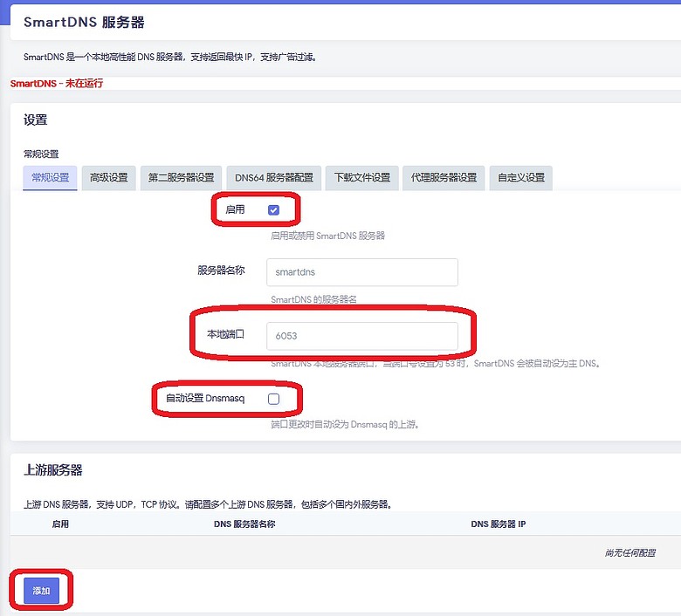
Task: Click the 本地端口 input field
Action: [362, 336]
